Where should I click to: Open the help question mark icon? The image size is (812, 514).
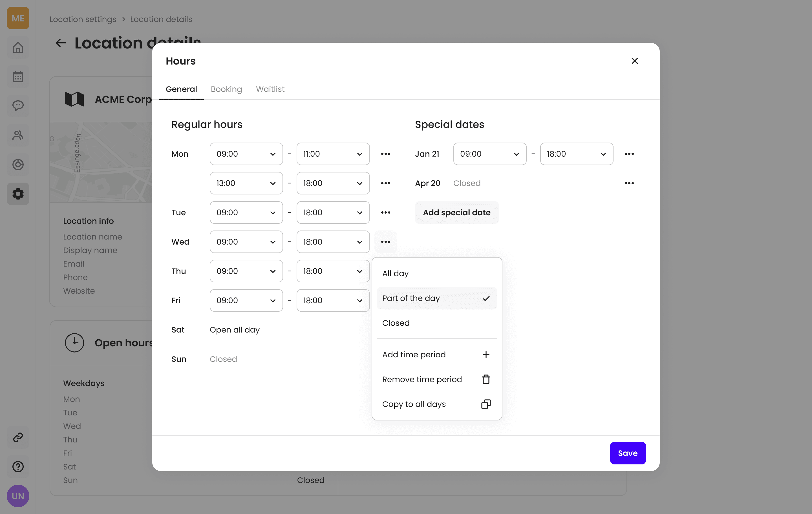coord(18,466)
